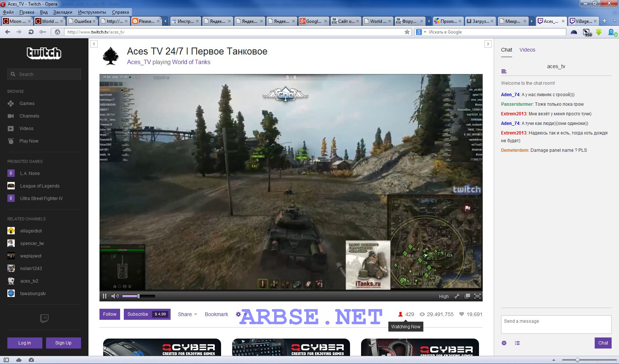619x364 pixels.
Task: Pop out the video player
Action: pyautogui.click(x=467, y=296)
